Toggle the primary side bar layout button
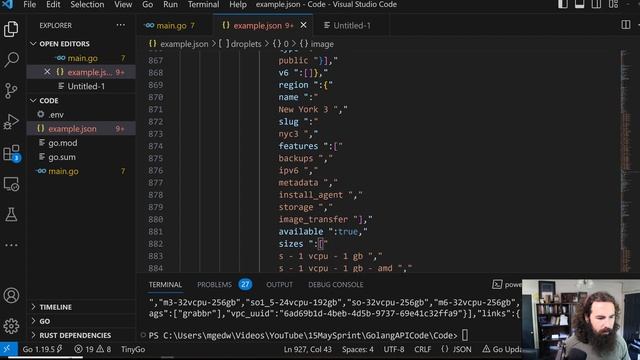This screenshot has width=640, height=360. click(x=563, y=4)
